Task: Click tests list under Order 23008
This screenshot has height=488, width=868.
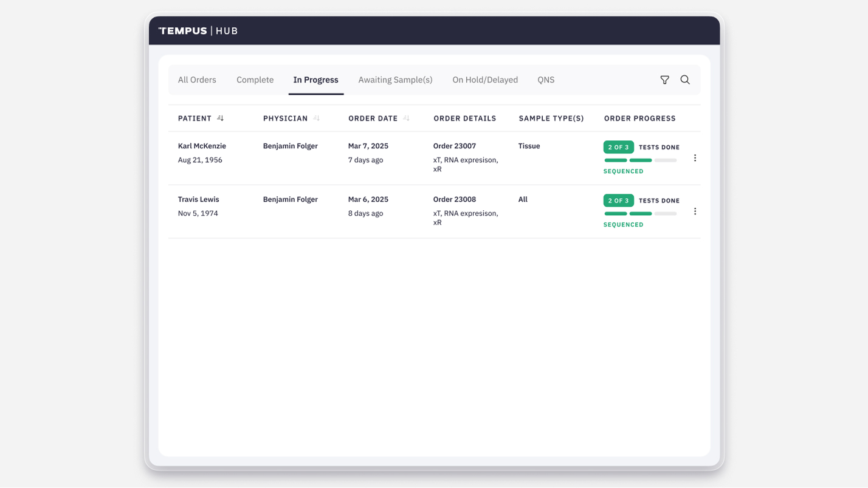Action: pyautogui.click(x=466, y=218)
